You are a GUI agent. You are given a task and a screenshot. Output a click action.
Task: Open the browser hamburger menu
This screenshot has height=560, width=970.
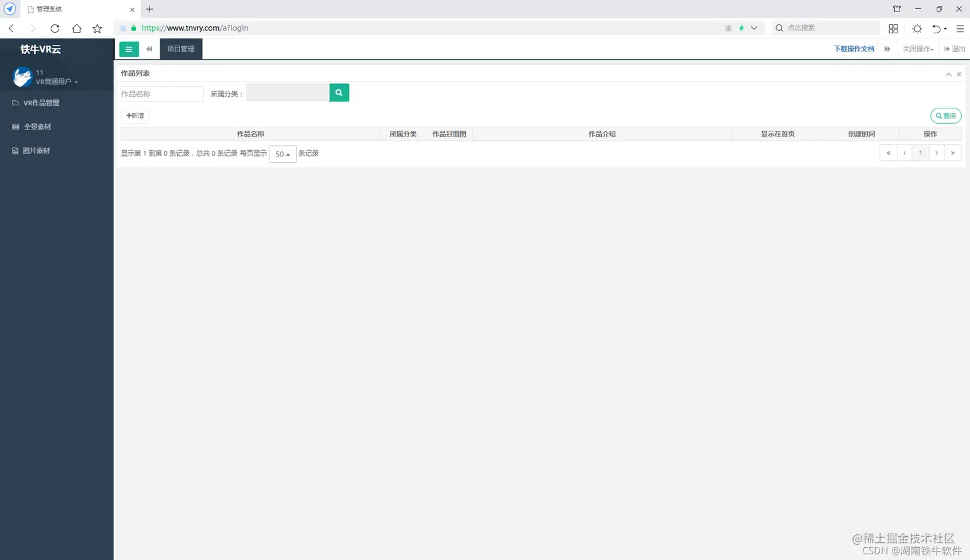(x=960, y=29)
